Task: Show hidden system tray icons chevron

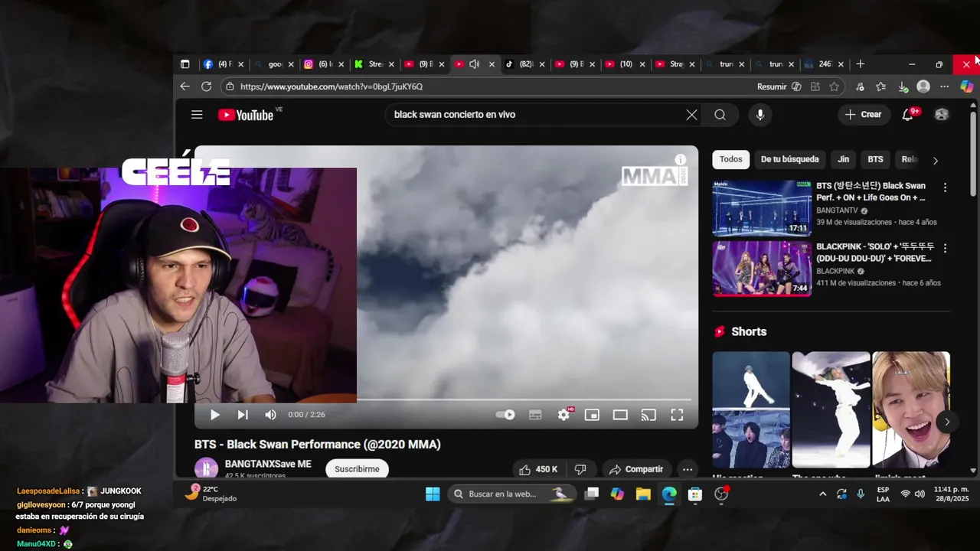Action: [x=823, y=494]
